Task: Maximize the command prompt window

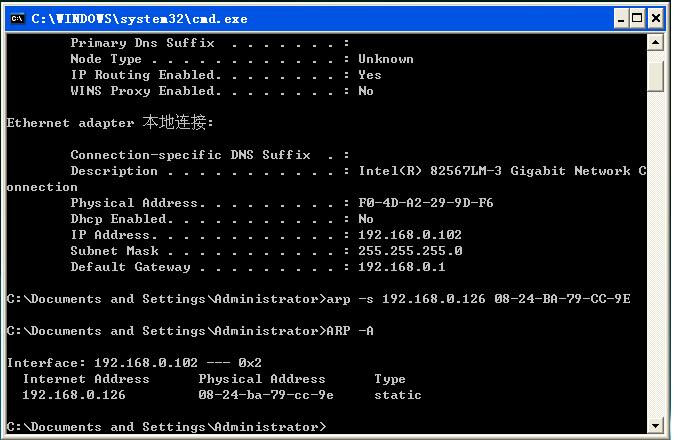Action: tap(637, 19)
